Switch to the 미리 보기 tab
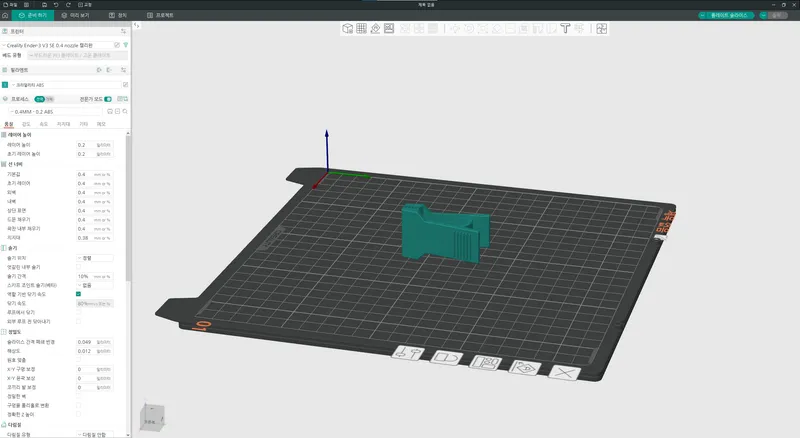This screenshot has height=438, width=800. click(x=77, y=17)
